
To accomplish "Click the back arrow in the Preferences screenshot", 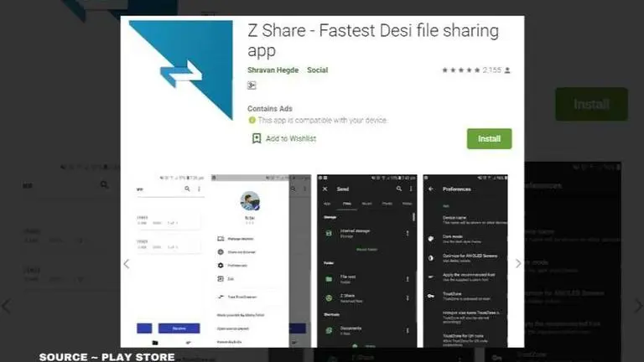I will coord(431,189).
